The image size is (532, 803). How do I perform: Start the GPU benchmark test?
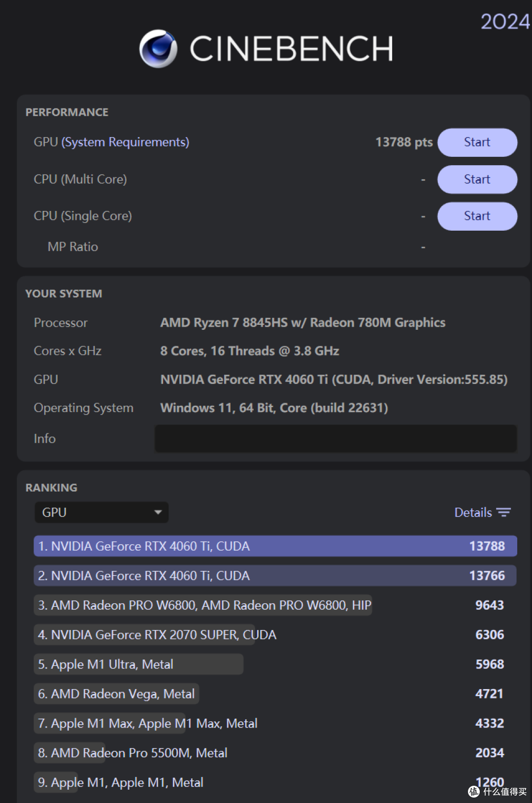point(477,142)
